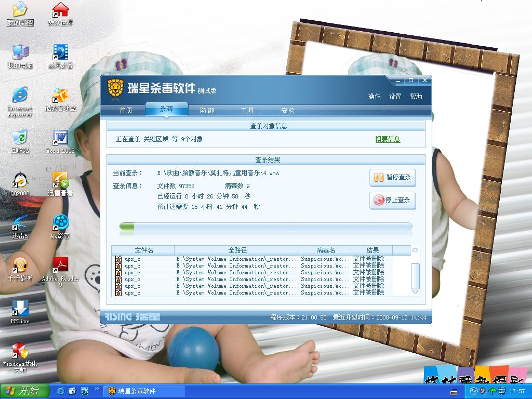Sort by the 文件名 column header
The width and height of the screenshot is (532, 399).
click(143, 250)
